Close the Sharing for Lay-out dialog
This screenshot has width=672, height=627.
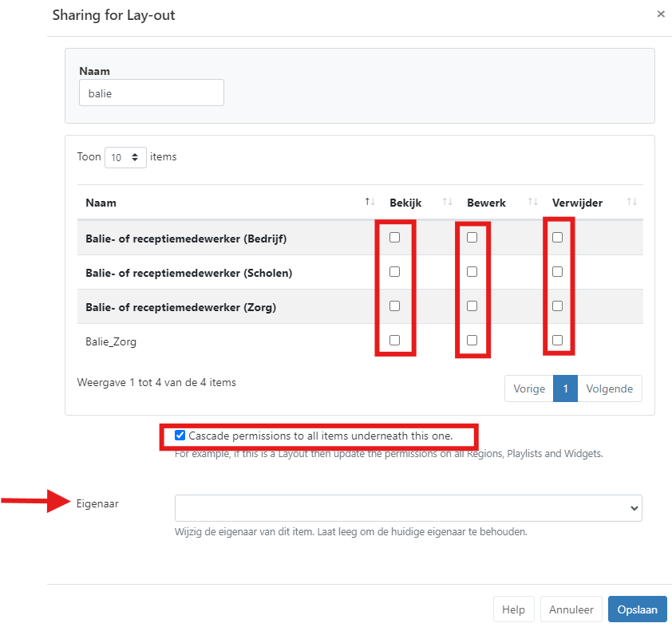(x=660, y=14)
